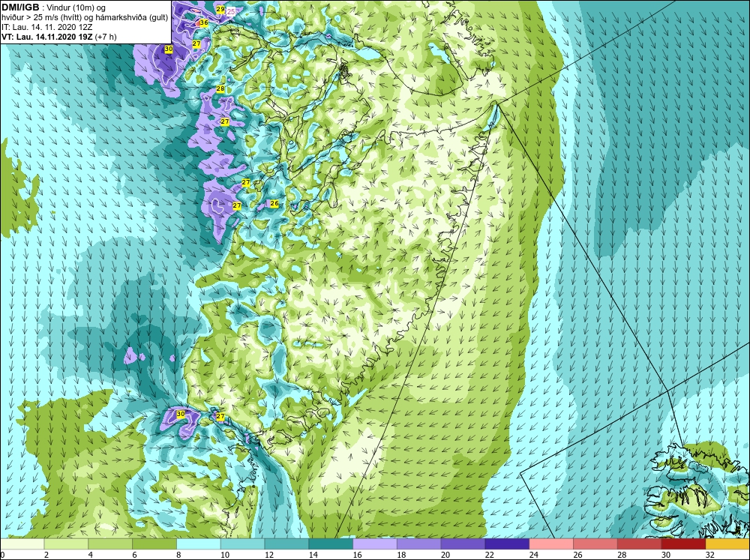Click the legend scale number 18
Viewport: 750px width, 560px height.
tap(401, 555)
